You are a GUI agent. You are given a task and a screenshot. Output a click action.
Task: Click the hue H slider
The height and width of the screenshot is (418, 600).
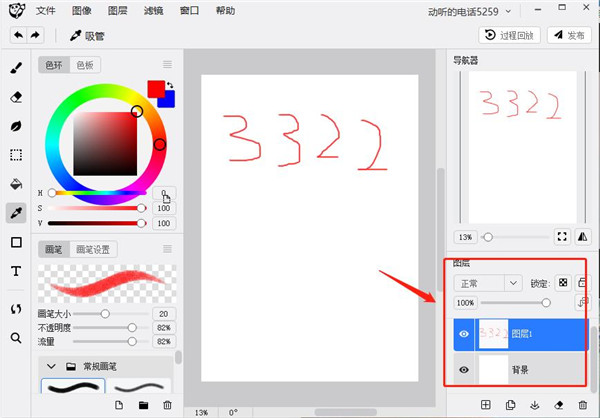[x=98, y=193]
